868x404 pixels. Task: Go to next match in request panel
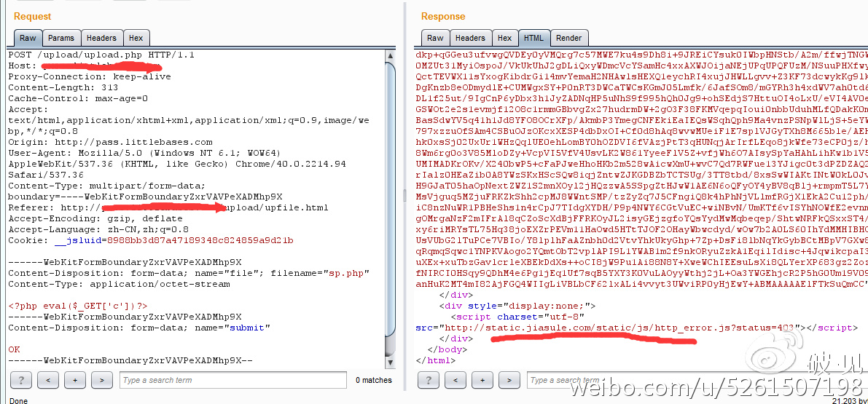pyautogui.click(x=101, y=380)
